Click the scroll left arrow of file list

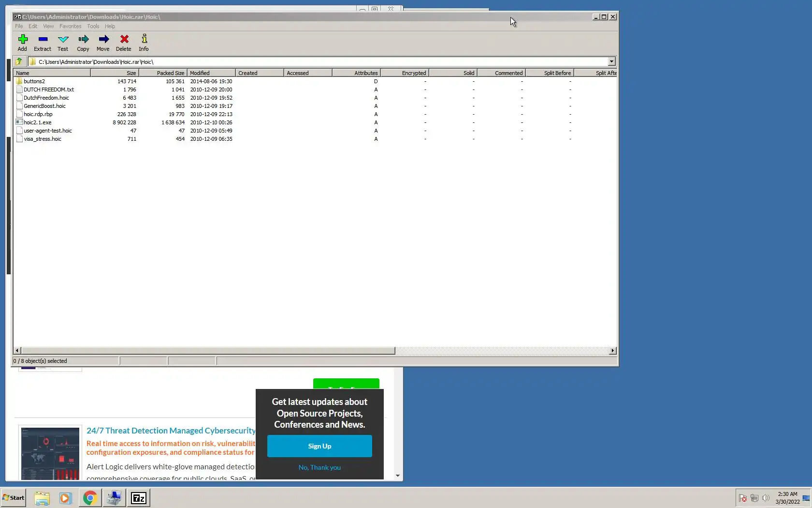pos(17,350)
